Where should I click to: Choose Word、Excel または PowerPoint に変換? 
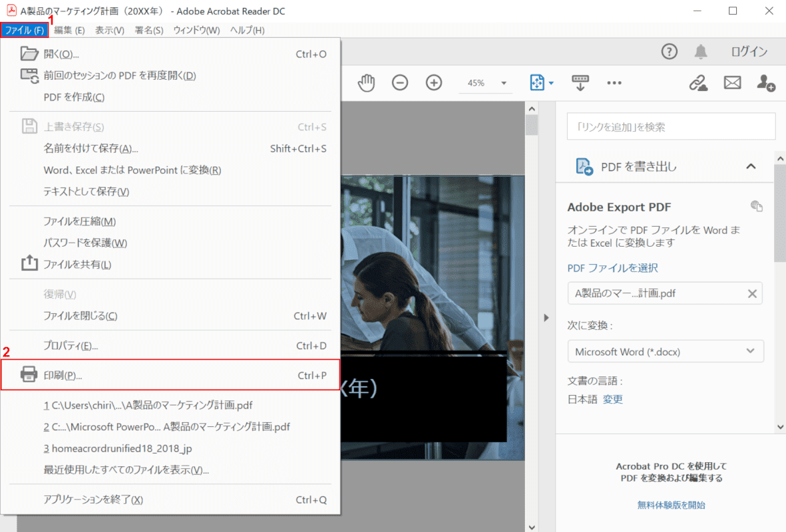[170, 170]
